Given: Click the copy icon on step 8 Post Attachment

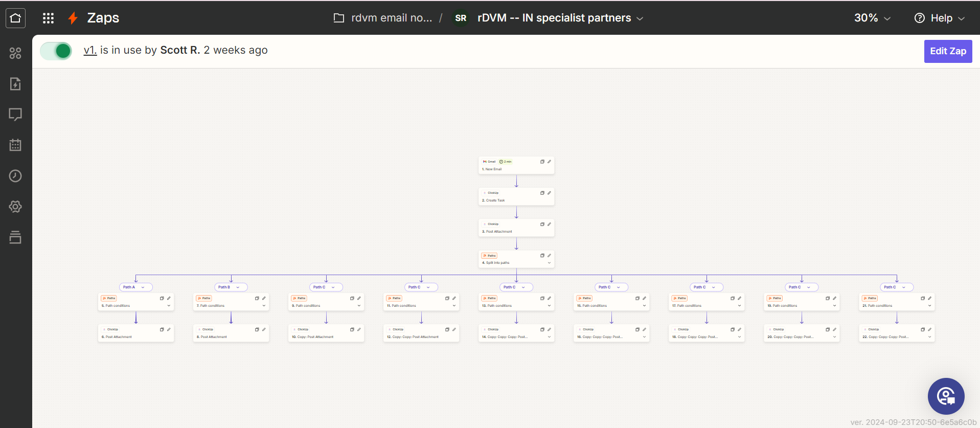Looking at the screenshot, I should (x=257, y=329).
